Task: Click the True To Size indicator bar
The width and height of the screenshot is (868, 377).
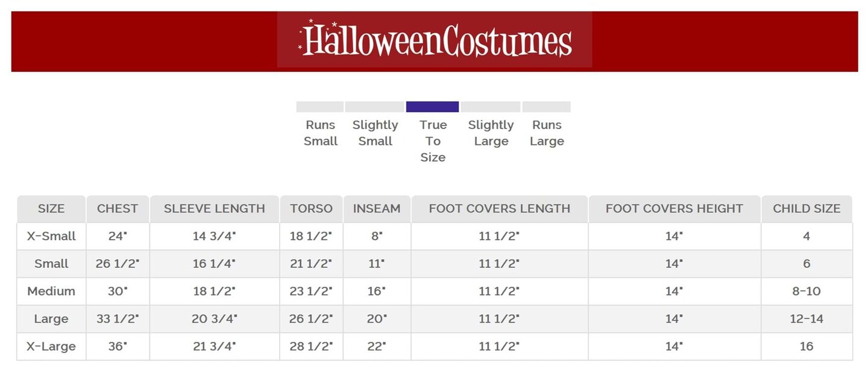Action: [433, 107]
